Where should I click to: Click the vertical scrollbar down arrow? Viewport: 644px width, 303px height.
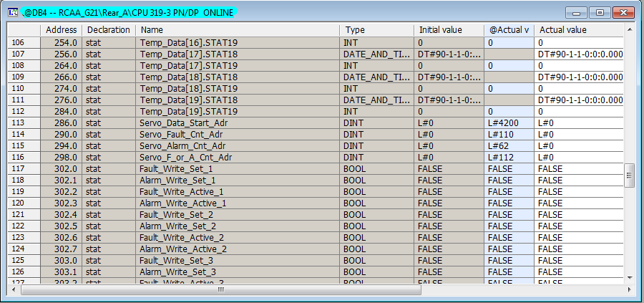tap(630, 279)
